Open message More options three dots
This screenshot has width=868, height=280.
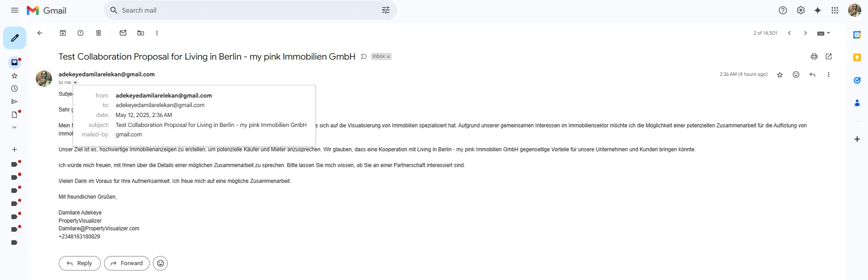tap(829, 75)
